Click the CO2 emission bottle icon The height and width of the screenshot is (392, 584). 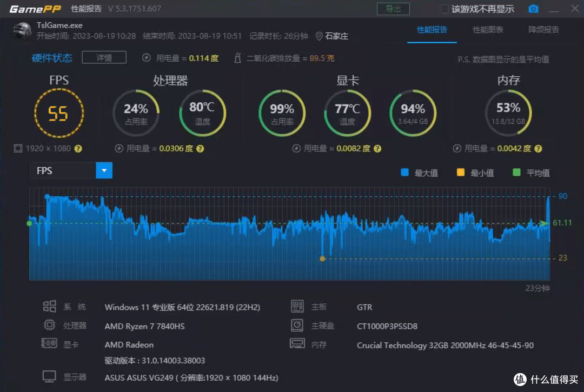coord(237,58)
